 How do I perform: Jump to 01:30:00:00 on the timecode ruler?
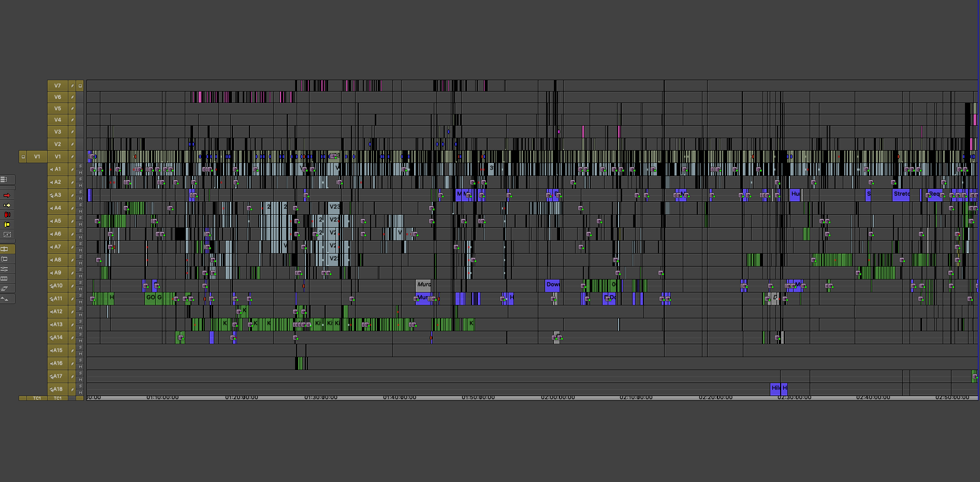click(321, 398)
